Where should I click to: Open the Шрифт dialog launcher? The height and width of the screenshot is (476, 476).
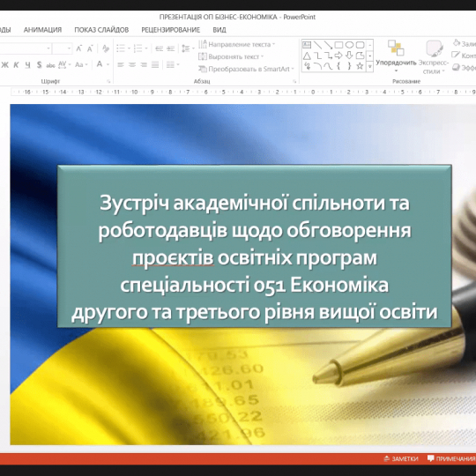pos(108,81)
